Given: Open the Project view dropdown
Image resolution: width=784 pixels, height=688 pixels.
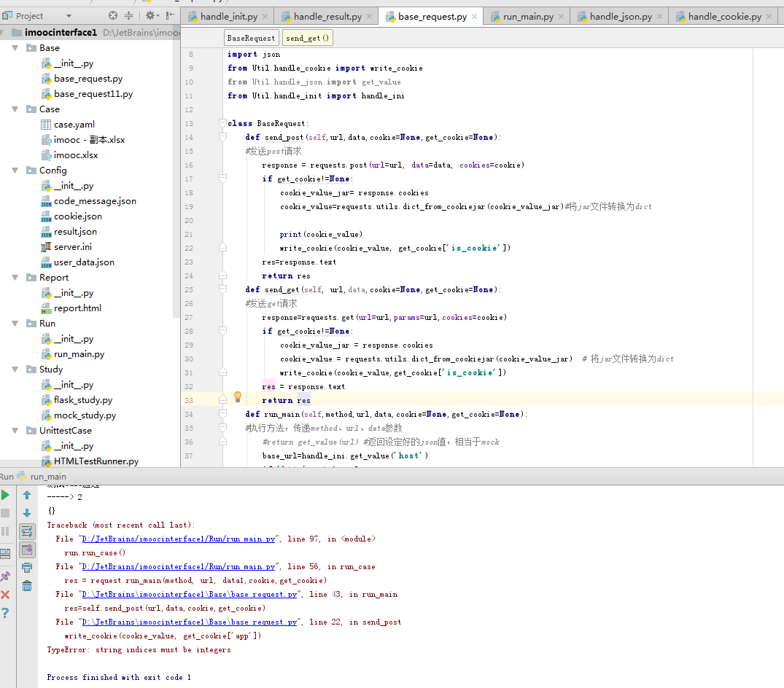Looking at the screenshot, I should pos(69,16).
